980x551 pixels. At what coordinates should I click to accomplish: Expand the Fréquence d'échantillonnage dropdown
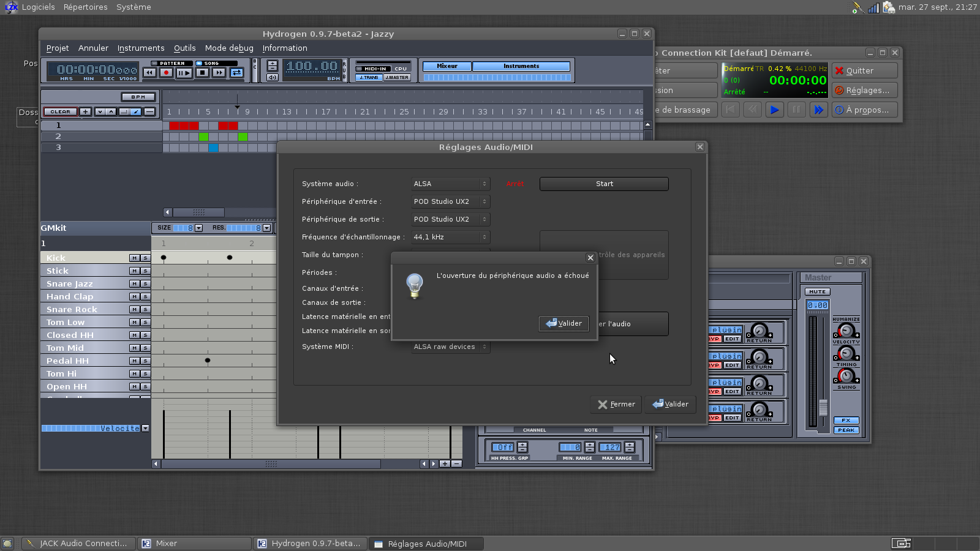(450, 237)
